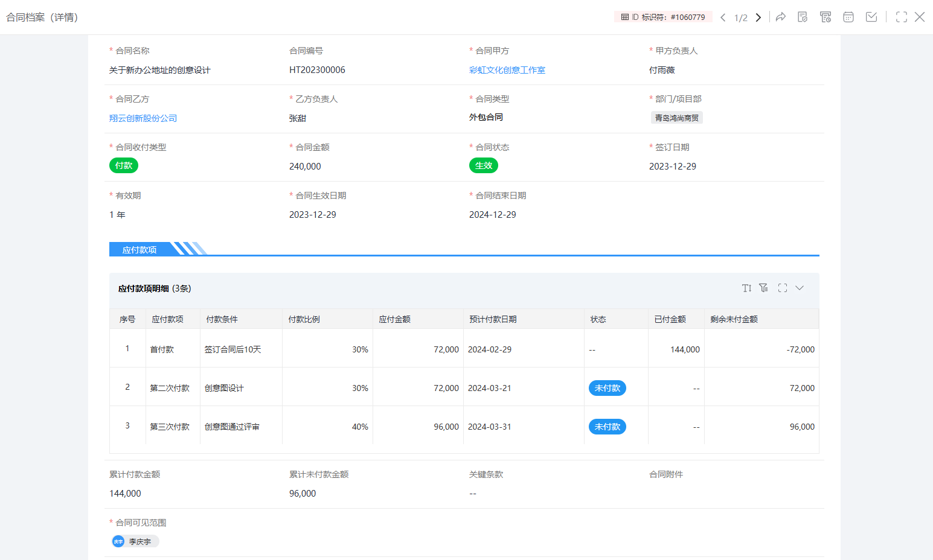The width and height of the screenshot is (933, 560).
Task: Go to the previous record arrow
Action: point(723,17)
